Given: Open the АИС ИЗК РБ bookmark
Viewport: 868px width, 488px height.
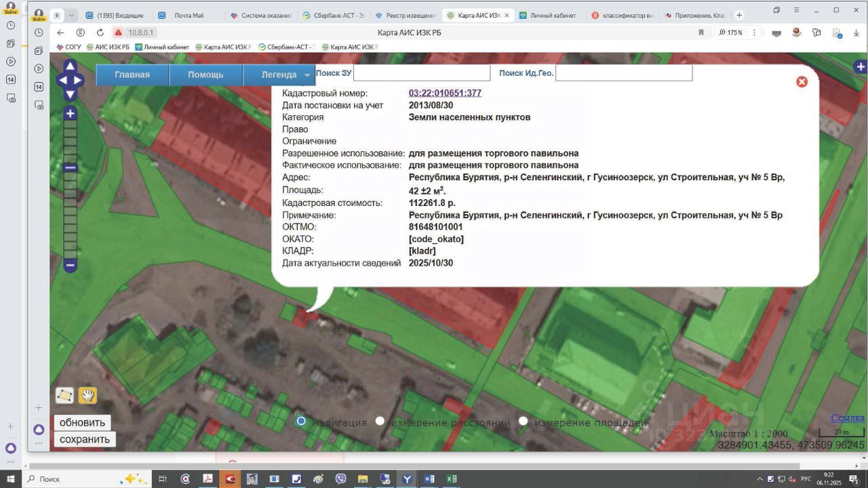Looking at the screenshot, I should (108, 47).
